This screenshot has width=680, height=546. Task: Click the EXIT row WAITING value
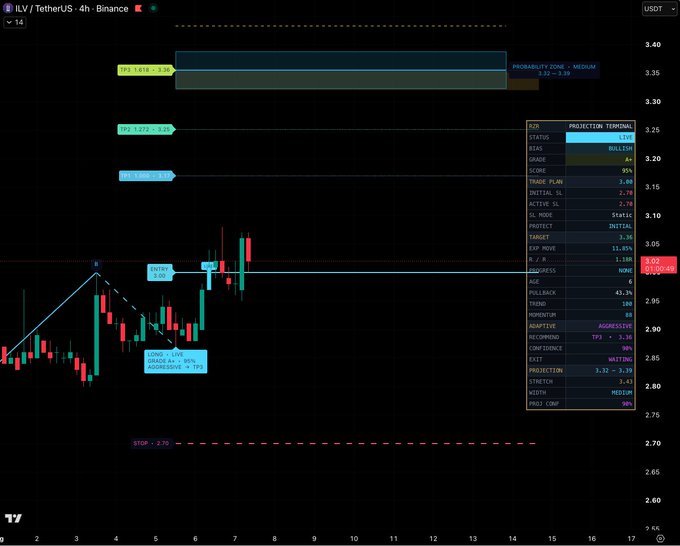pyautogui.click(x=620, y=360)
